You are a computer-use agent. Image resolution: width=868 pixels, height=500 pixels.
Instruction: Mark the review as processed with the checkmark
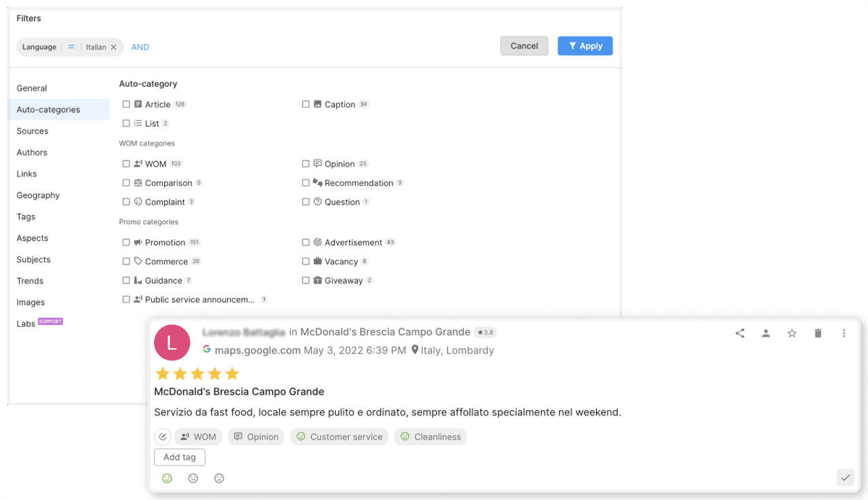click(x=845, y=478)
